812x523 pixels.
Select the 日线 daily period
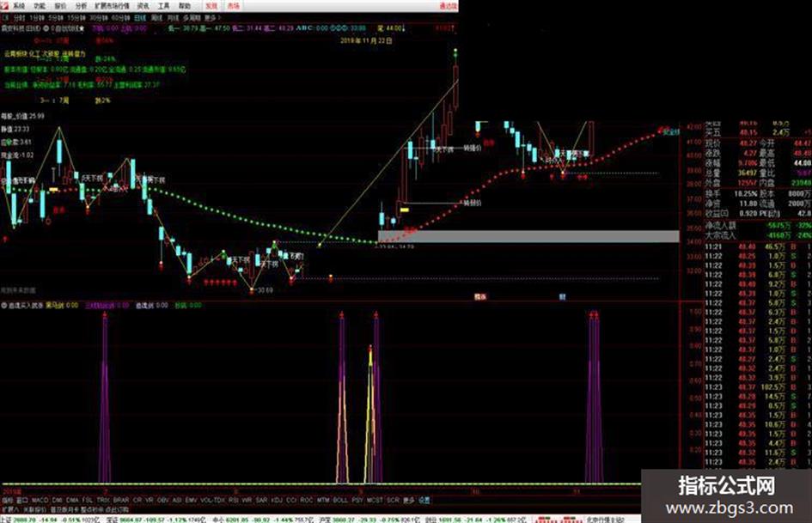coord(140,18)
